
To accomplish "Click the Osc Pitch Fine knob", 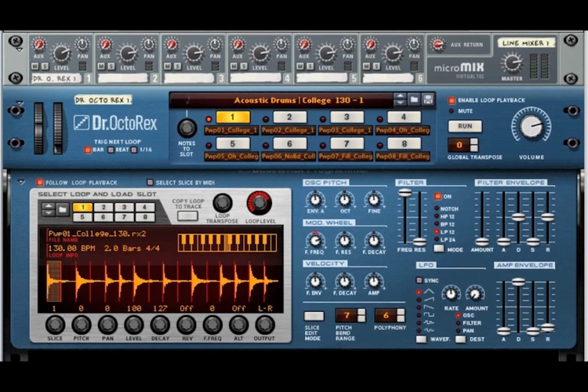I will coord(373,199).
